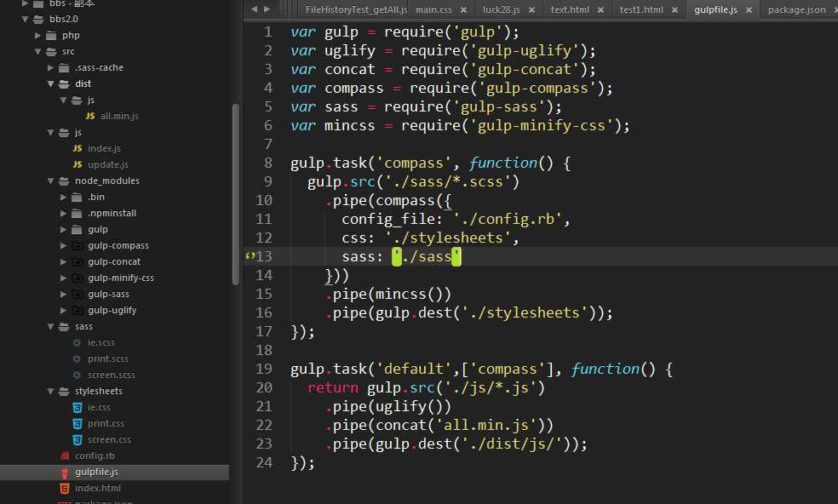Switch to the FileHistoryTest_getAll.js tab

pos(356,9)
